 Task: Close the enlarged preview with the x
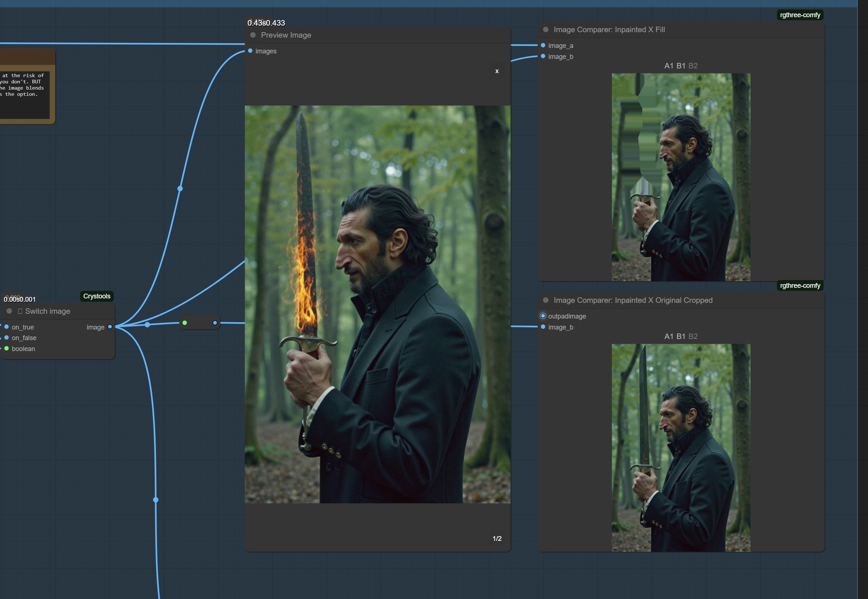click(497, 71)
